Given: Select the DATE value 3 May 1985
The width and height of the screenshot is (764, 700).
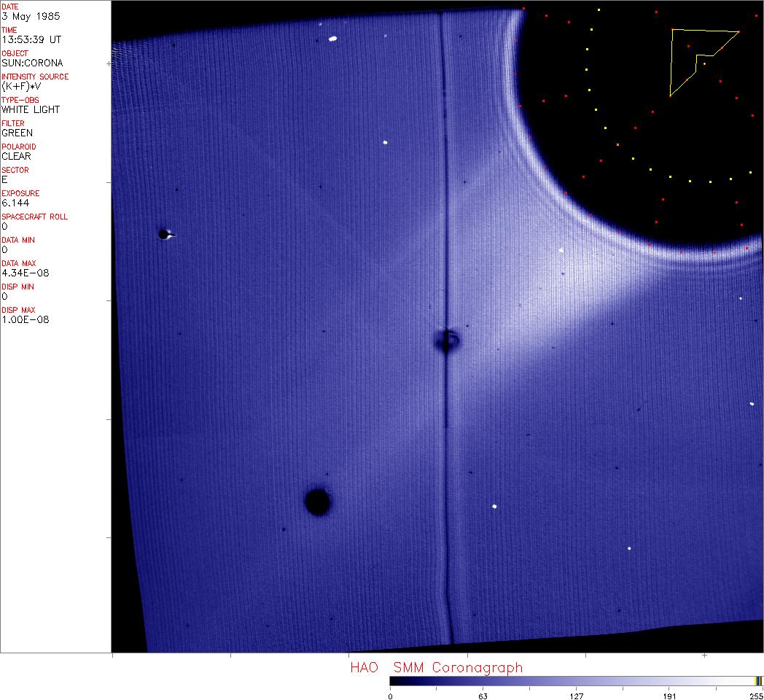Looking at the screenshot, I should [x=31, y=16].
